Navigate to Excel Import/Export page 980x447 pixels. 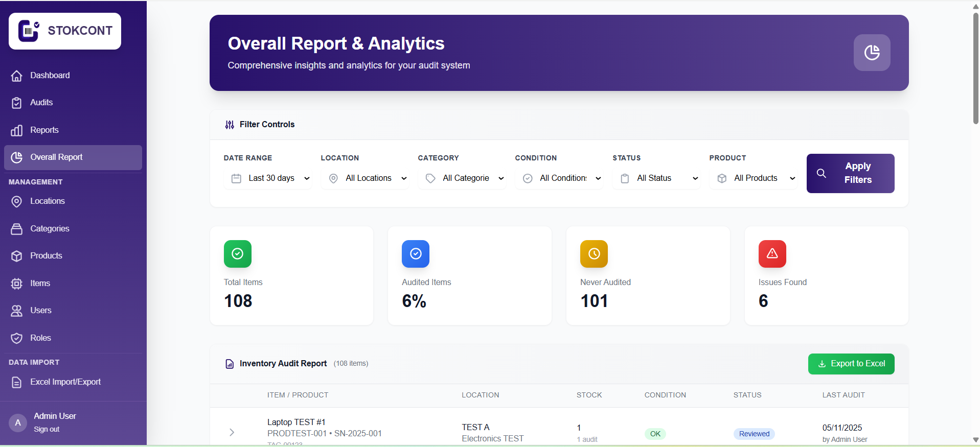pos(65,382)
